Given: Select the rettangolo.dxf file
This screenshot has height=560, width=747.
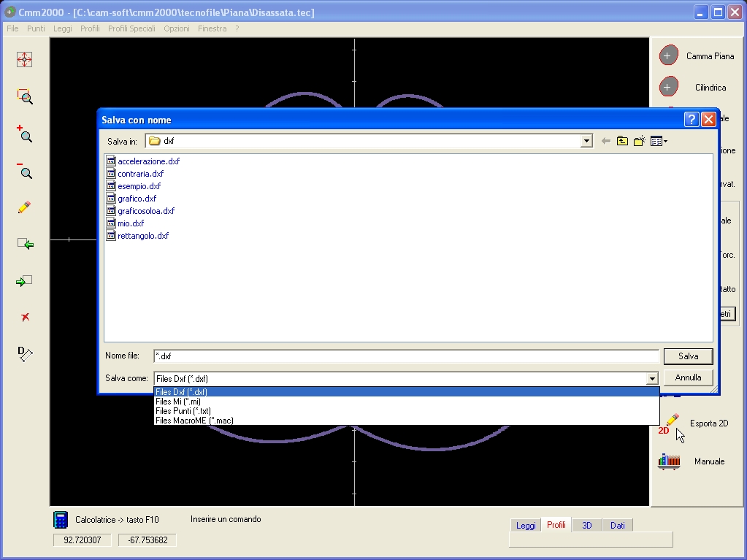Looking at the screenshot, I should click(x=143, y=235).
